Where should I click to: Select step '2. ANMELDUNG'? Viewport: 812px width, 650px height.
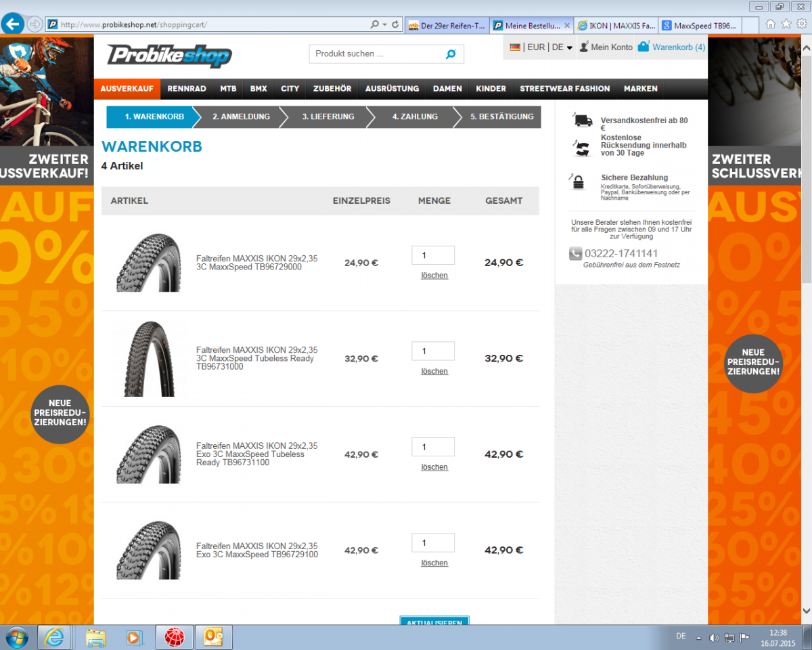(241, 116)
